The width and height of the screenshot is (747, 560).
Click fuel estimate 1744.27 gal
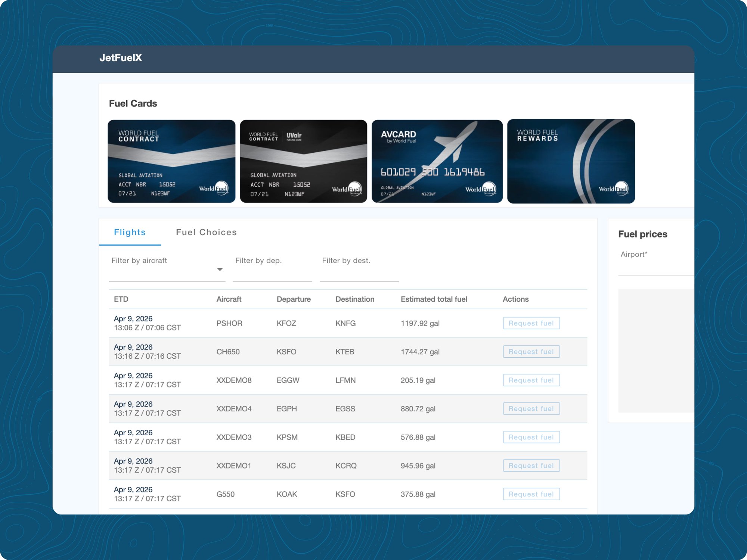coord(420,352)
